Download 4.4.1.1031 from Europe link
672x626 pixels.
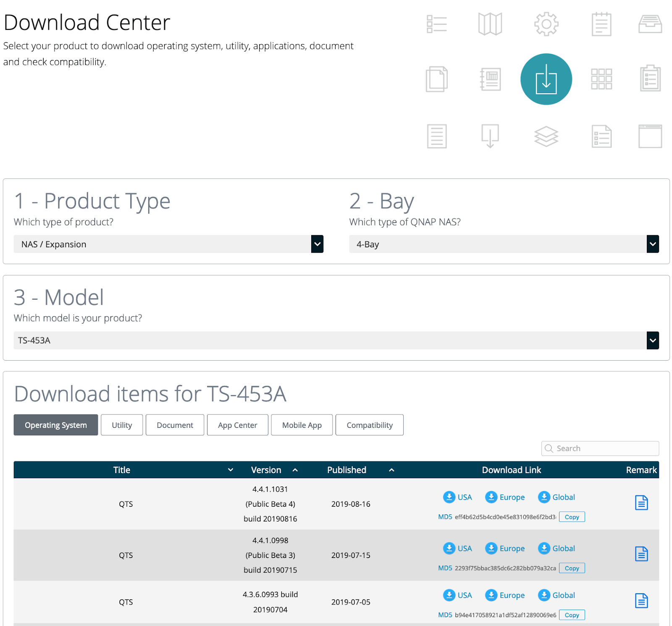[x=505, y=497]
